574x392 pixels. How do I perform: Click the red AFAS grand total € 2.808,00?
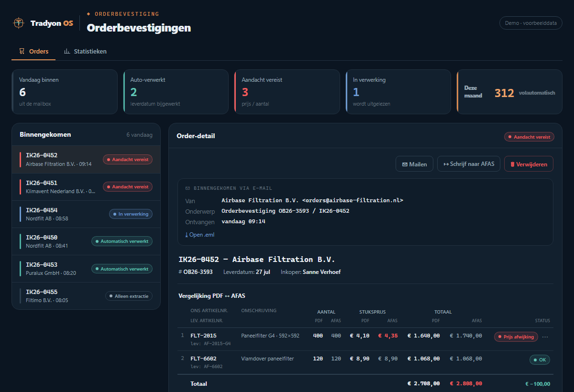click(466, 383)
